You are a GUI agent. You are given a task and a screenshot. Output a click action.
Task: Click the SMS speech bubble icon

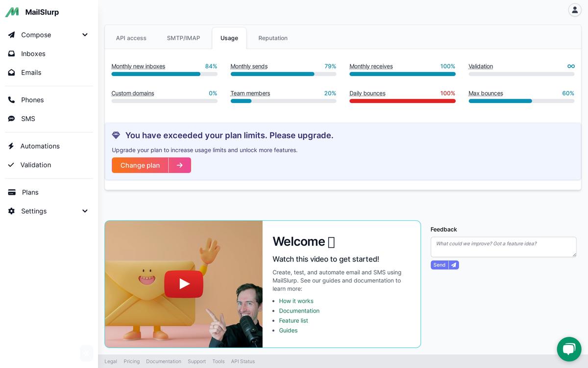11,119
